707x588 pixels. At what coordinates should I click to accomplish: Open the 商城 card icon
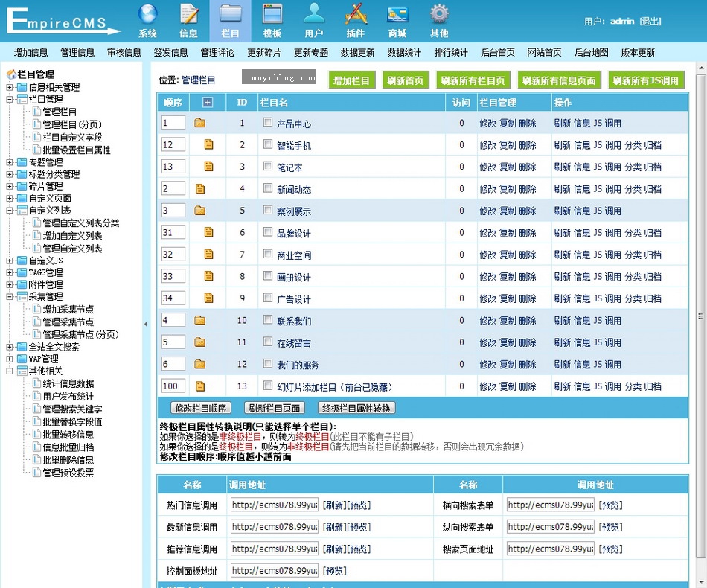click(397, 14)
